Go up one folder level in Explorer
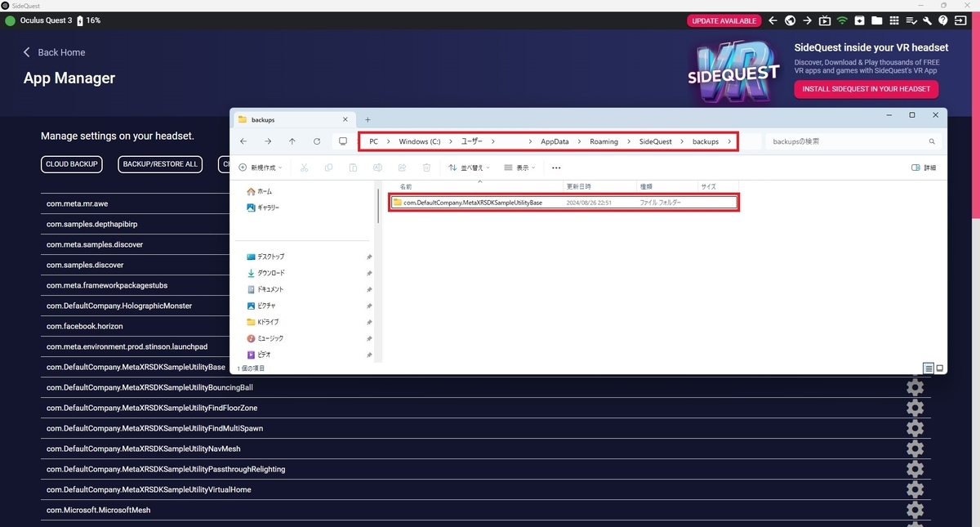 pos(292,141)
